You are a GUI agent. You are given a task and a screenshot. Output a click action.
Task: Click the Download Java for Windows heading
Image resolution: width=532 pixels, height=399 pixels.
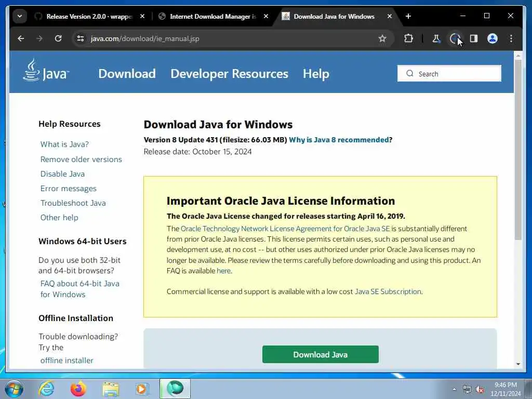pos(218,125)
